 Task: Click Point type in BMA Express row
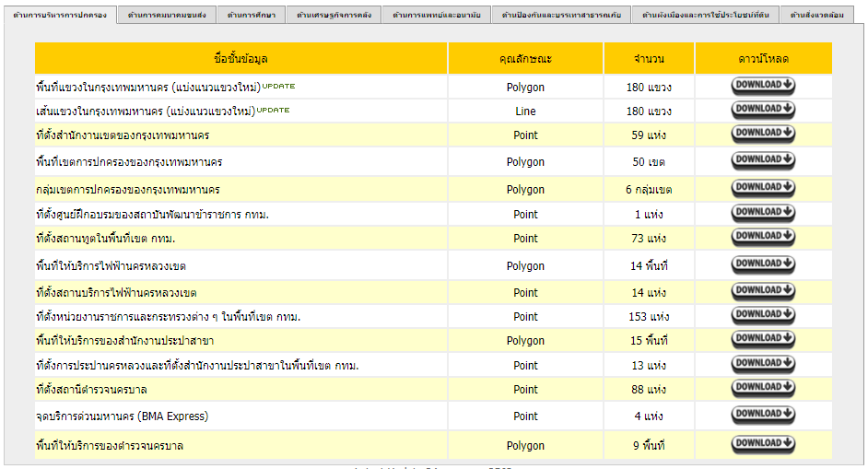pyautogui.click(x=525, y=416)
